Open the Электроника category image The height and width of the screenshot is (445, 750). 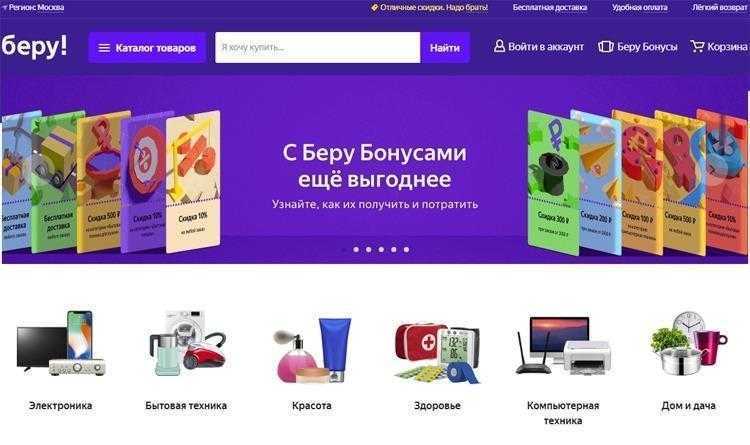click(61, 343)
